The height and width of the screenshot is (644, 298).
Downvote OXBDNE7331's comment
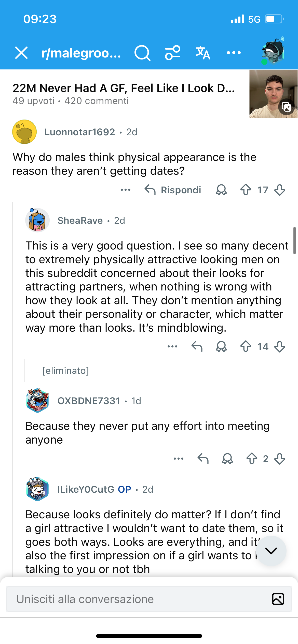coord(280,459)
